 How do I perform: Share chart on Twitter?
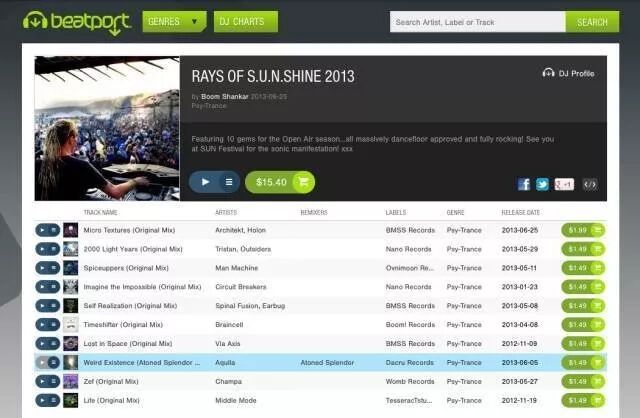click(x=542, y=184)
